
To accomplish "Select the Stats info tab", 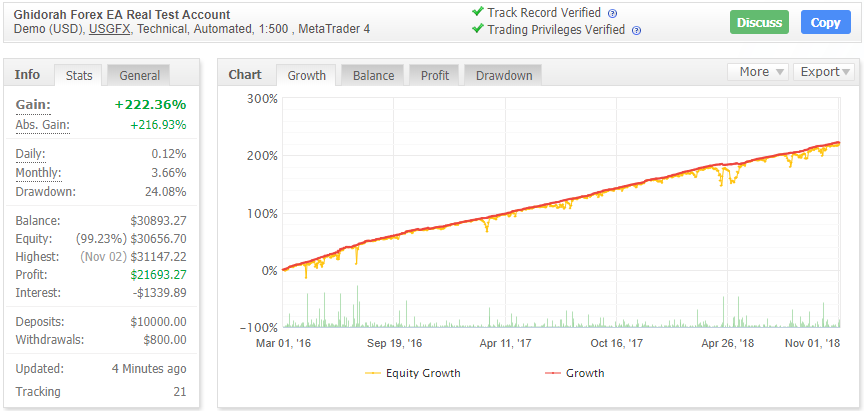I will [79, 75].
